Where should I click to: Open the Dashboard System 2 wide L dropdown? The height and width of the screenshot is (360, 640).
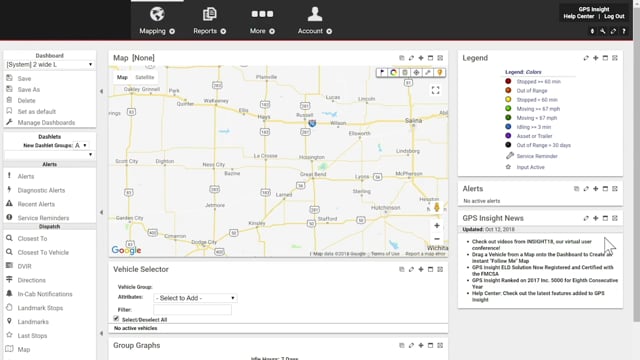tap(49, 64)
